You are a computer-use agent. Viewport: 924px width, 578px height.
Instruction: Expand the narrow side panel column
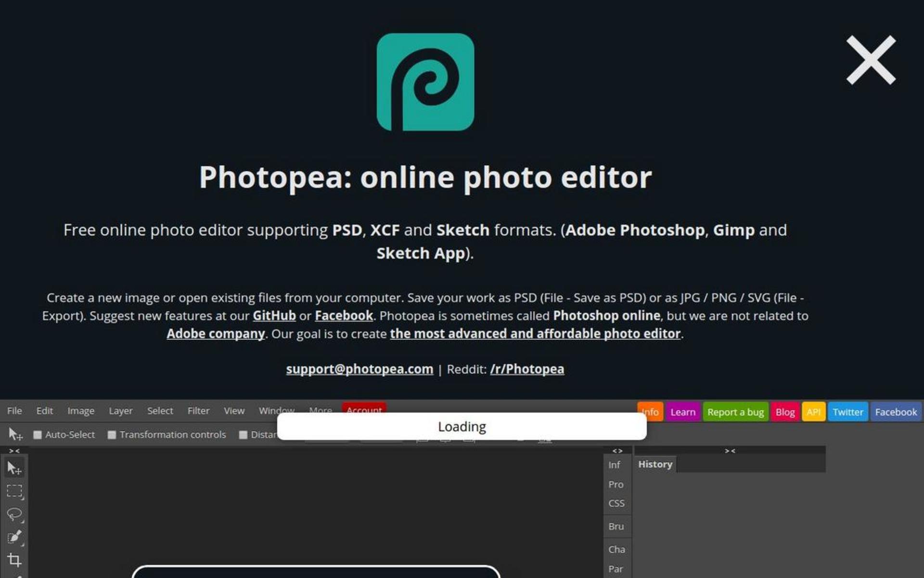[x=617, y=451]
